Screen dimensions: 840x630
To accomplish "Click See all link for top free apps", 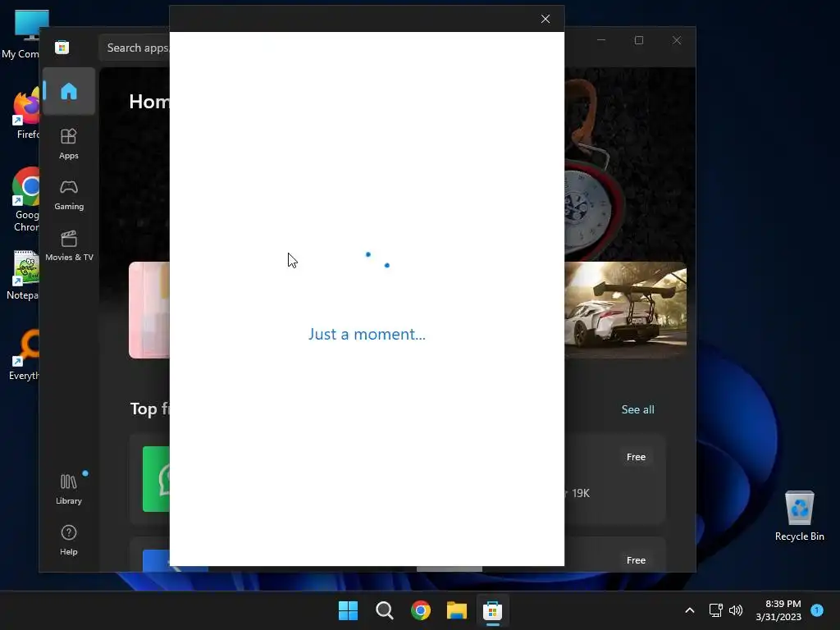I will [x=637, y=409].
